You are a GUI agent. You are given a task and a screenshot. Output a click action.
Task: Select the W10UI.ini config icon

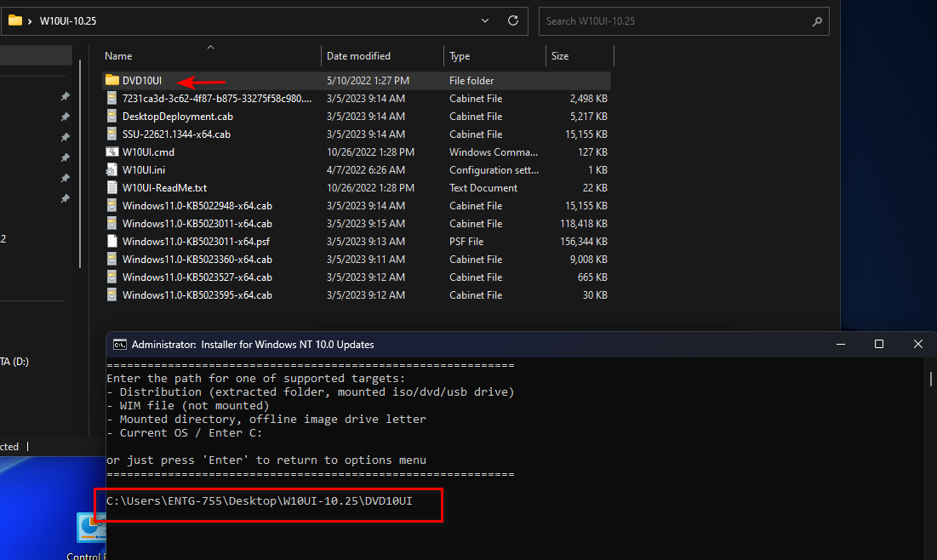111,169
